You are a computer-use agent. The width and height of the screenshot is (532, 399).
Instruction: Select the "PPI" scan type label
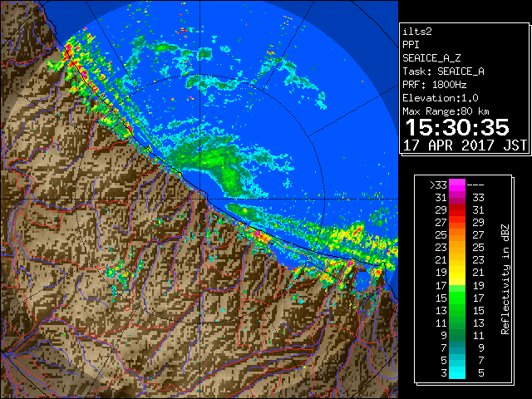411,45
